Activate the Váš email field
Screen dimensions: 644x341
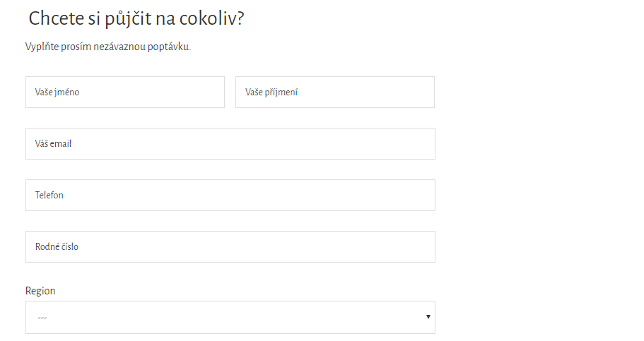click(230, 143)
